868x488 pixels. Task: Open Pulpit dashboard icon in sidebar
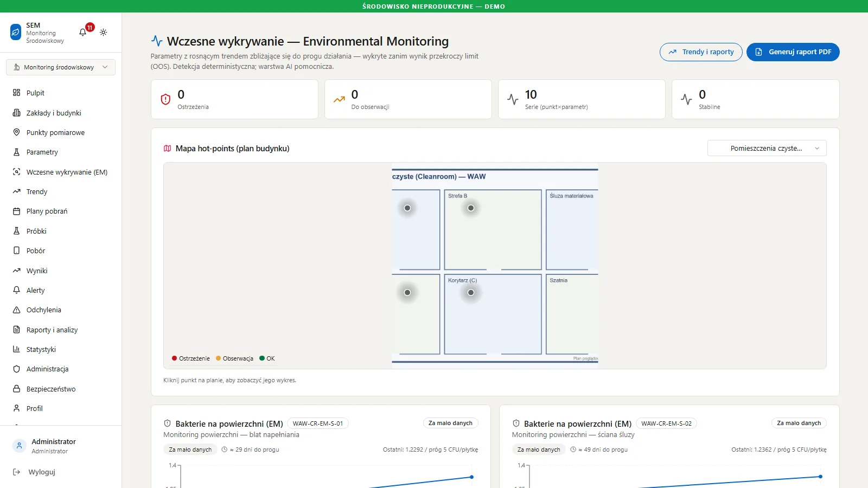click(16, 93)
